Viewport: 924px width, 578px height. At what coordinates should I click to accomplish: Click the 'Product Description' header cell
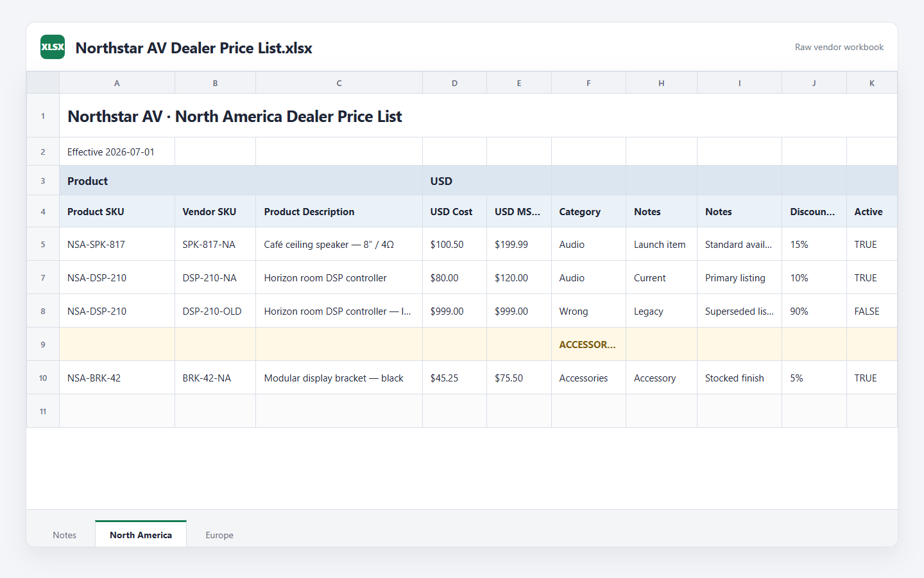tap(339, 211)
